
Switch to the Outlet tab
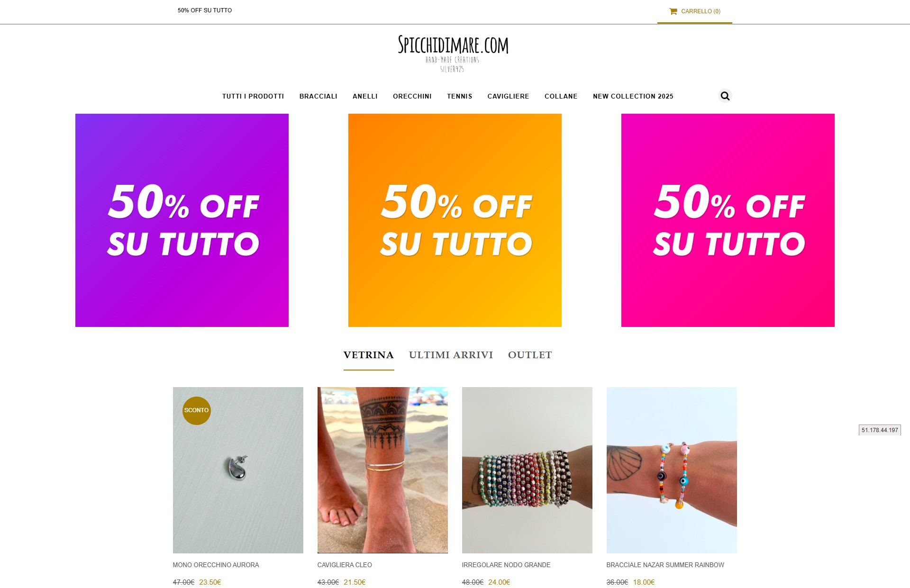(530, 355)
